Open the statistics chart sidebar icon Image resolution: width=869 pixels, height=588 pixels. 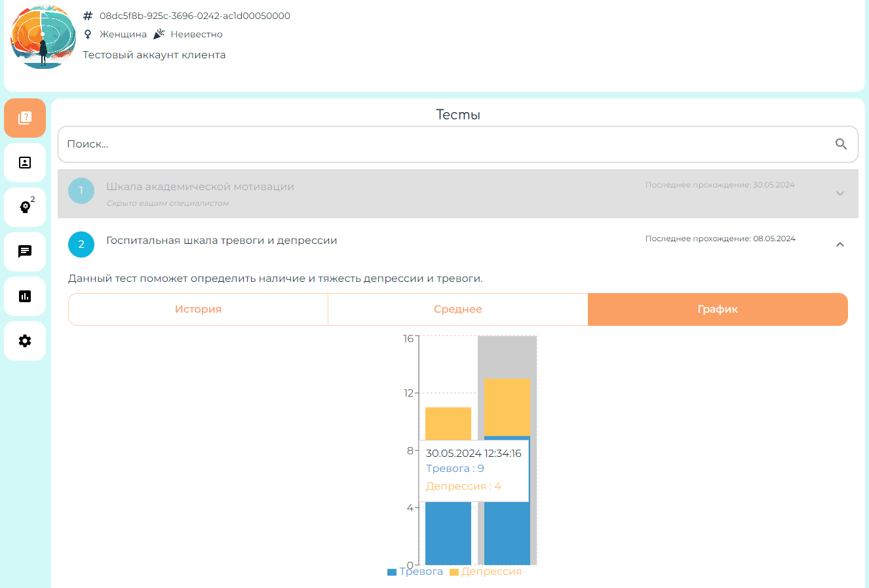(x=25, y=296)
